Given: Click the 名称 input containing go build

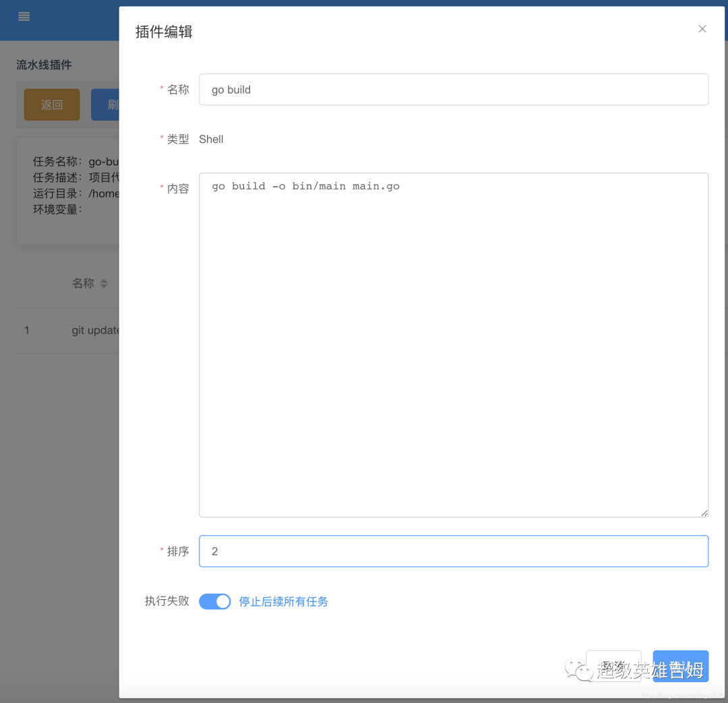Looking at the screenshot, I should coord(453,90).
